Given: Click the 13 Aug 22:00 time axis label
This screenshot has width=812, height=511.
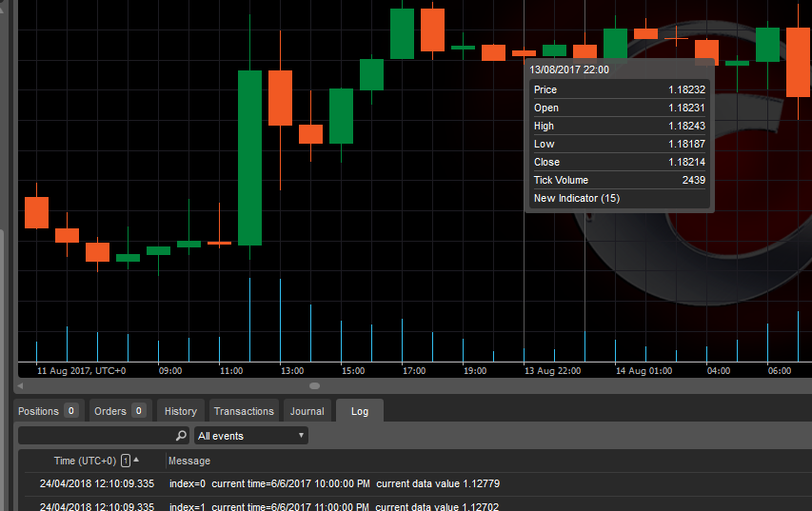Looking at the screenshot, I should (x=552, y=371).
